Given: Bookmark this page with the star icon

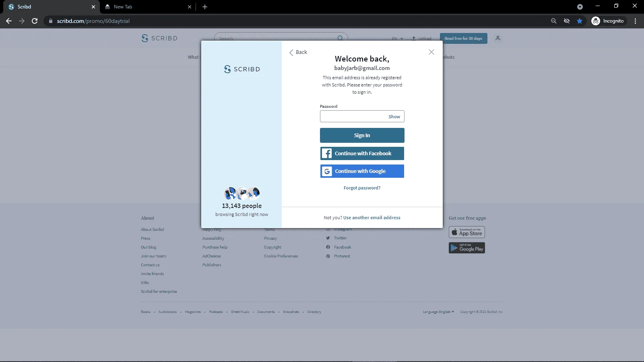Looking at the screenshot, I should [x=580, y=21].
